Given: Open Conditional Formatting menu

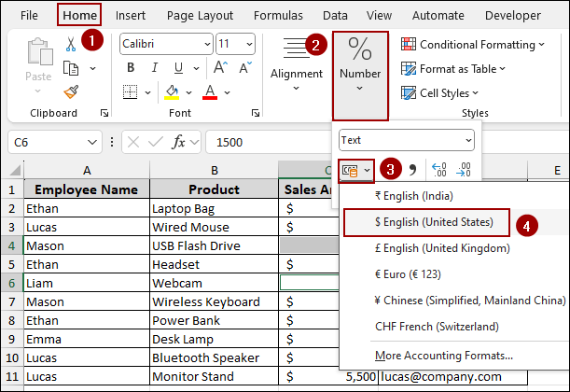Looking at the screenshot, I should click(x=473, y=45).
